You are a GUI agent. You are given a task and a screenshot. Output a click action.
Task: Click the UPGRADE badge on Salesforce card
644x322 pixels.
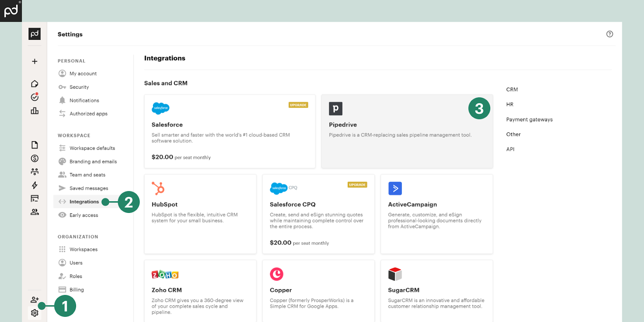coord(298,105)
